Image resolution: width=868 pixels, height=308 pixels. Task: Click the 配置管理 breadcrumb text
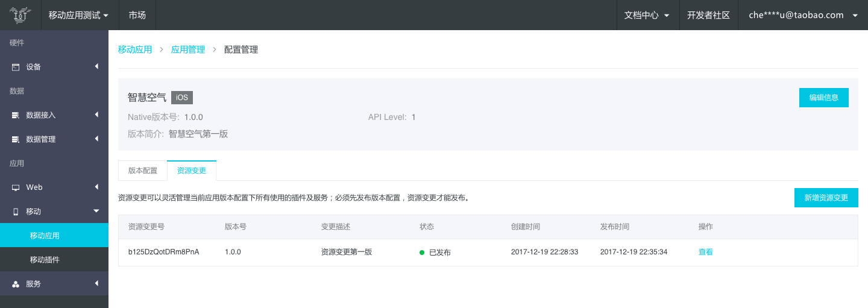tap(241, 49)
